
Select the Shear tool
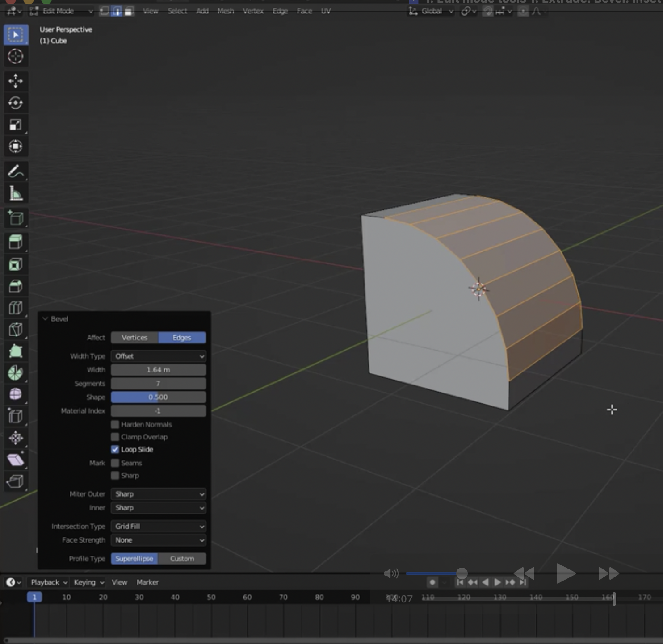pyautogui.click(x=16, y=460)
